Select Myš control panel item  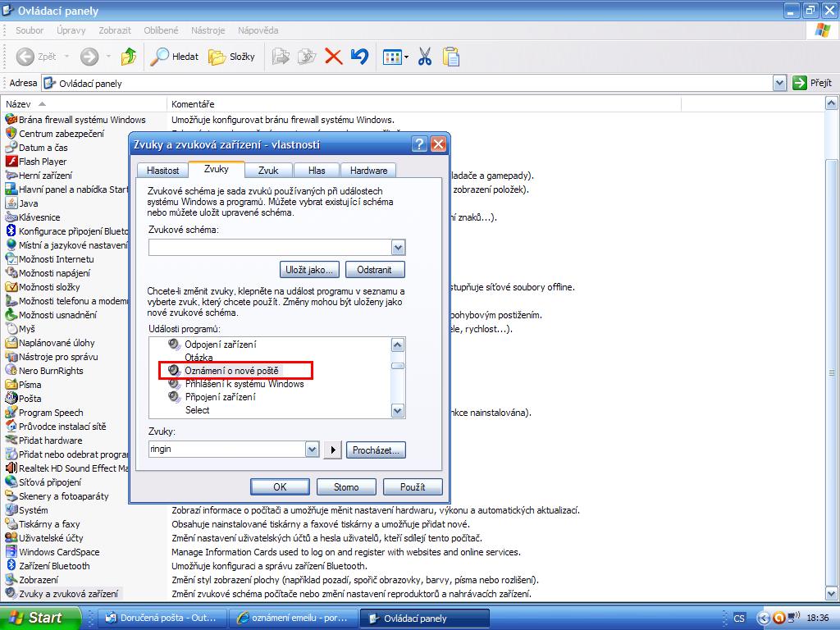point(21,329)
